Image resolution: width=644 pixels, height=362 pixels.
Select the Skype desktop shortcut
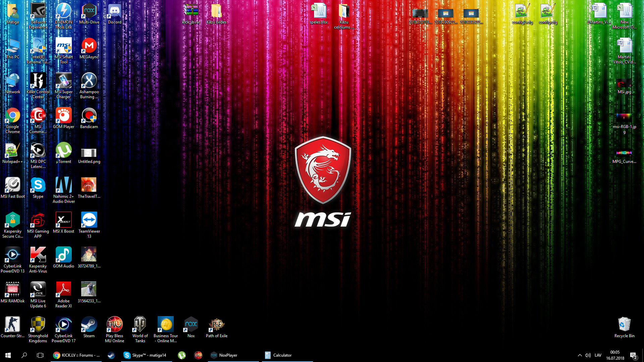pyautogui.click(x=38, y=188)
